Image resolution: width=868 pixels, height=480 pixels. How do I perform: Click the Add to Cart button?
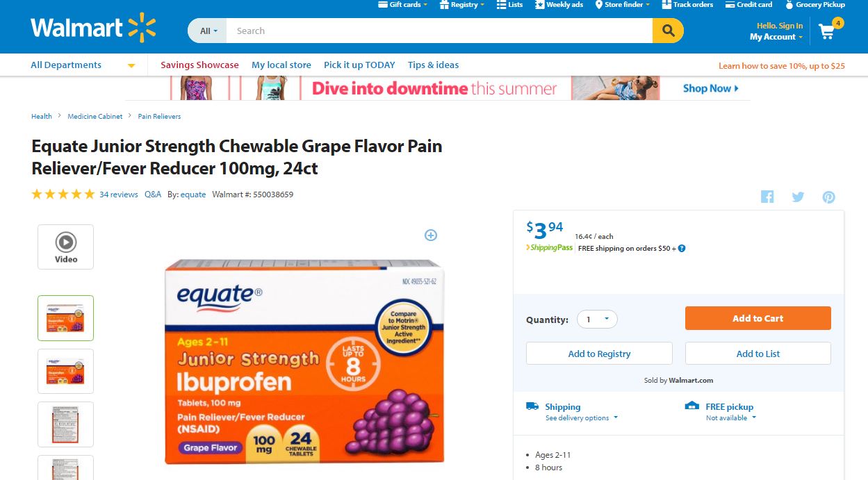coord(758,318)
